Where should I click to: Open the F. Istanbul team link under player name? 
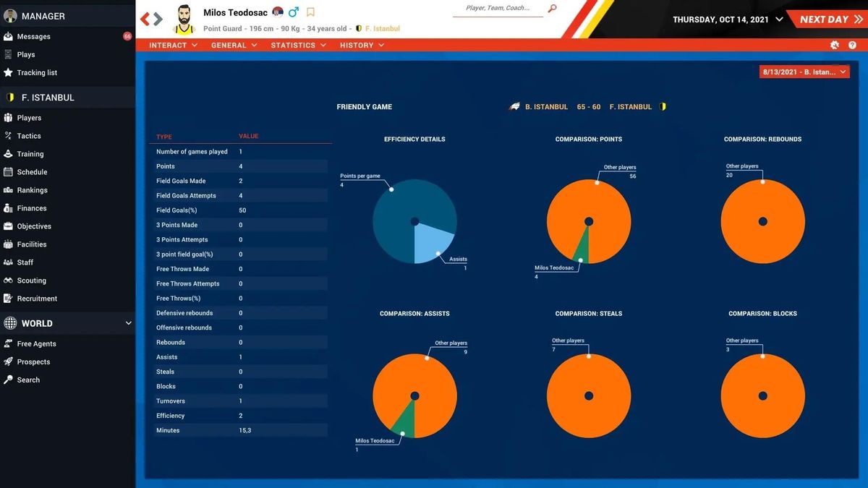tap(382, 29)
